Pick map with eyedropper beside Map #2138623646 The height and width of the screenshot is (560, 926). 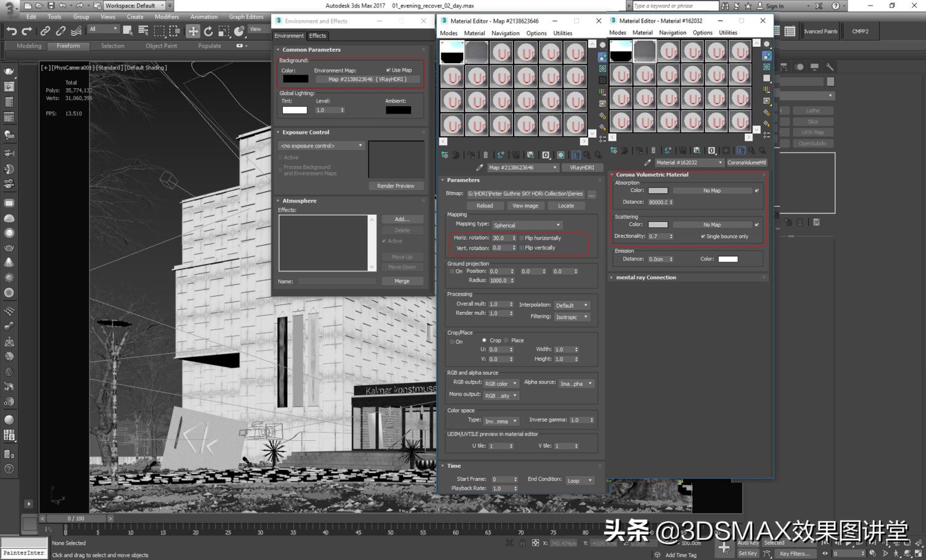click(x=480, y=168)
